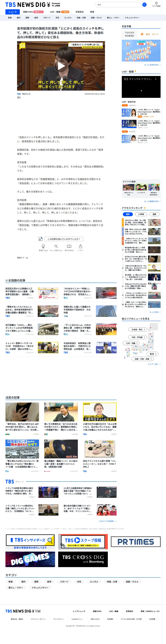Viewport: 166px width, 644px height.
Task: Open the PR TIMES banner
Action: click(136, 542)
